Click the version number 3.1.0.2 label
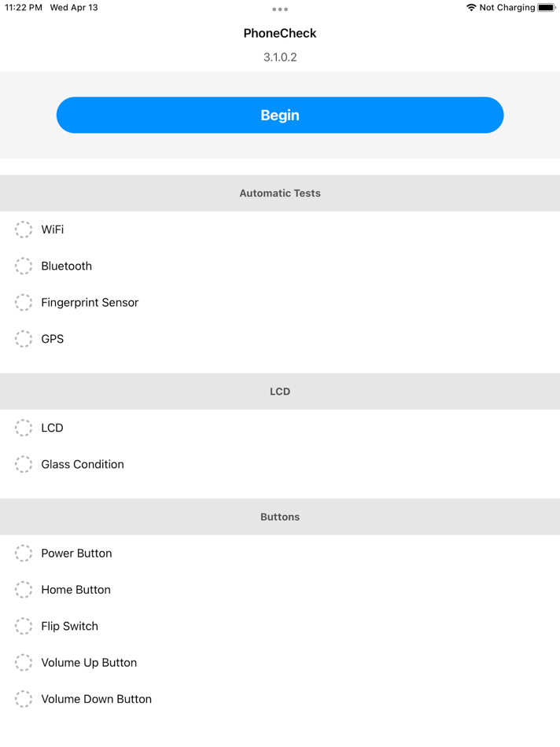Viewport: 560px width, 747px height. click(x=280, y=57)
